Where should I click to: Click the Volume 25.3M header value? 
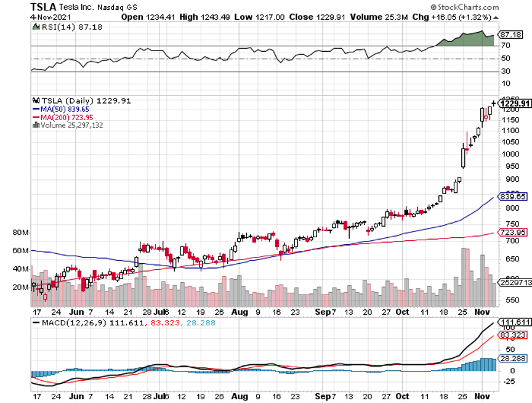379,17
